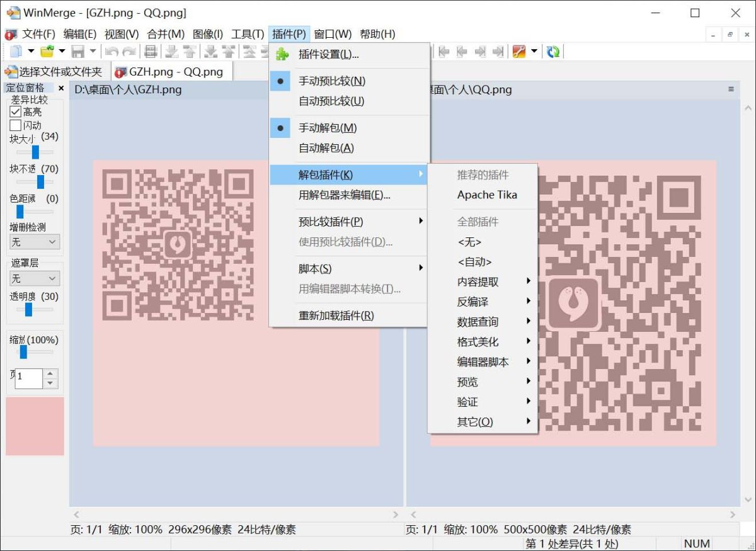Select 自动解包(A) option
Viewport: 756px width, 551px height.
click(x=350, y=149)
